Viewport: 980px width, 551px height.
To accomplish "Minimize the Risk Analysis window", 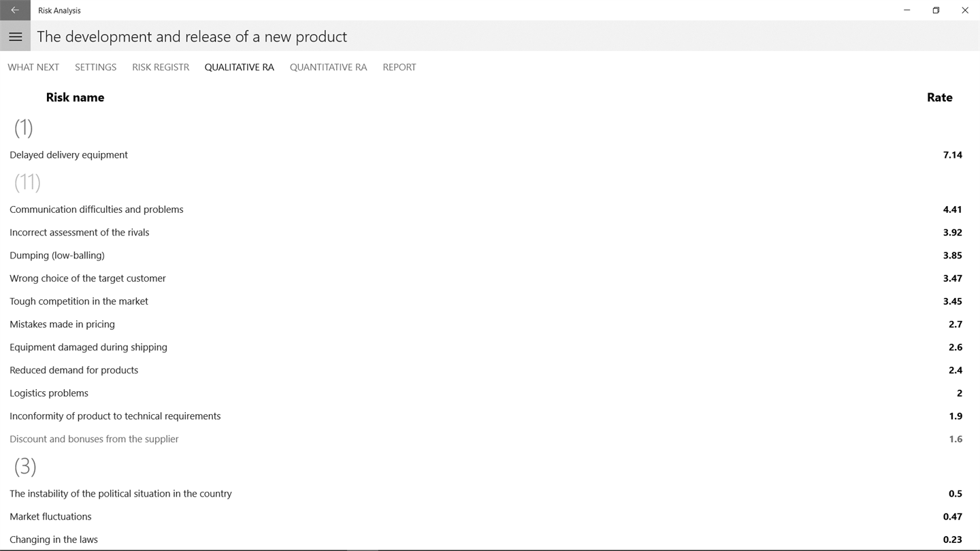I will (907, 10).
